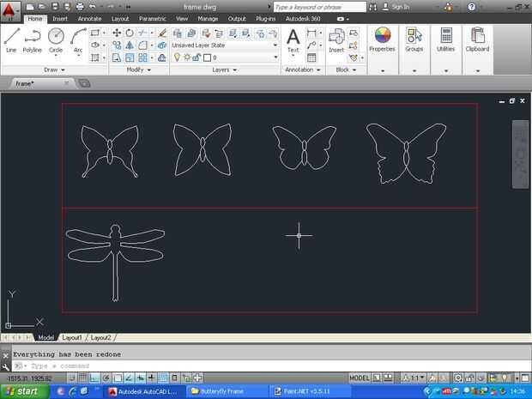Screen dimensions: 532x399
Task: Open the Utilities calculator panel
Action: (446, 39)
